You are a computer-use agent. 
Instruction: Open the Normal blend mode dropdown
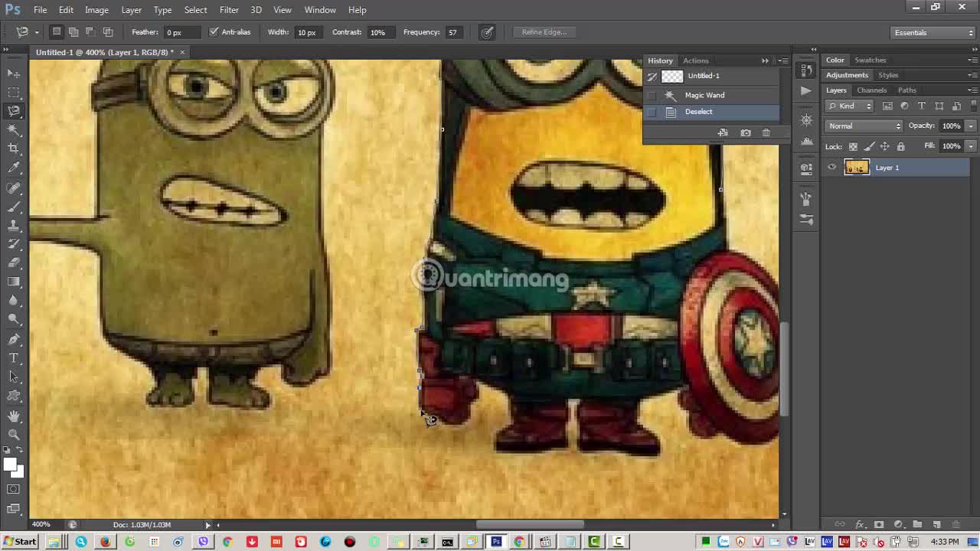(865, 126)
